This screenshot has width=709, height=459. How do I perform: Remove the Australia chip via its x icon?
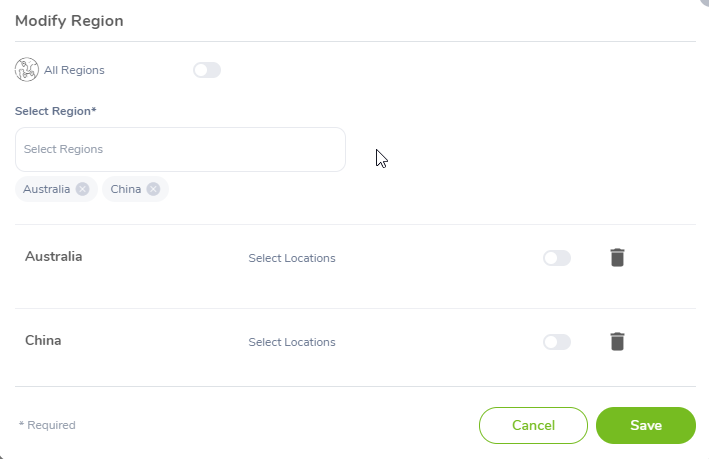tap(82, 189)
